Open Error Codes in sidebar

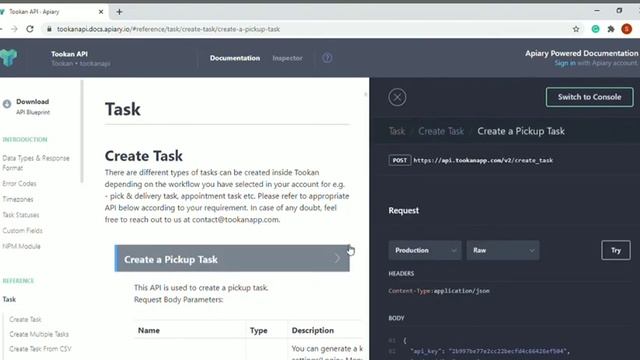coord(19,184)
